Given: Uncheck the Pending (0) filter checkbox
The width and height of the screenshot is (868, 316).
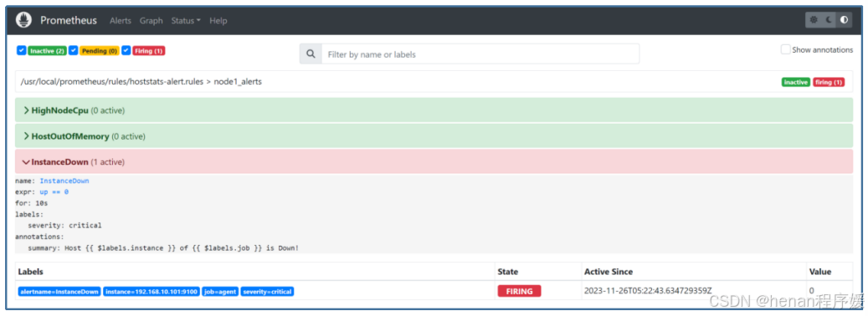Looking at the screenshot, I should [73, 50].
